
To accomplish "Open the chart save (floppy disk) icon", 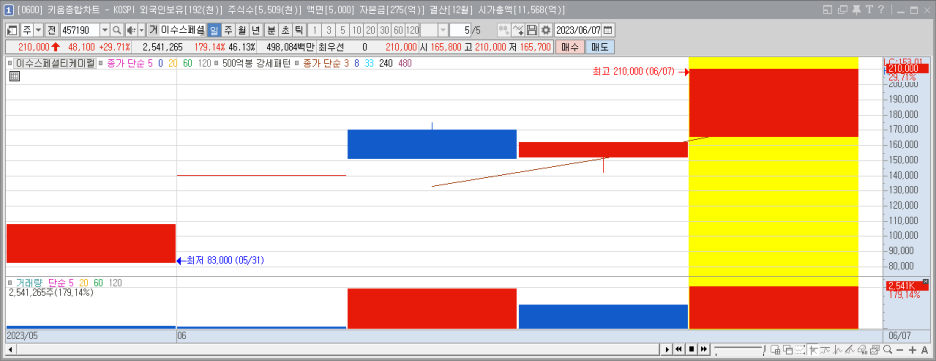I will point(531,30).
